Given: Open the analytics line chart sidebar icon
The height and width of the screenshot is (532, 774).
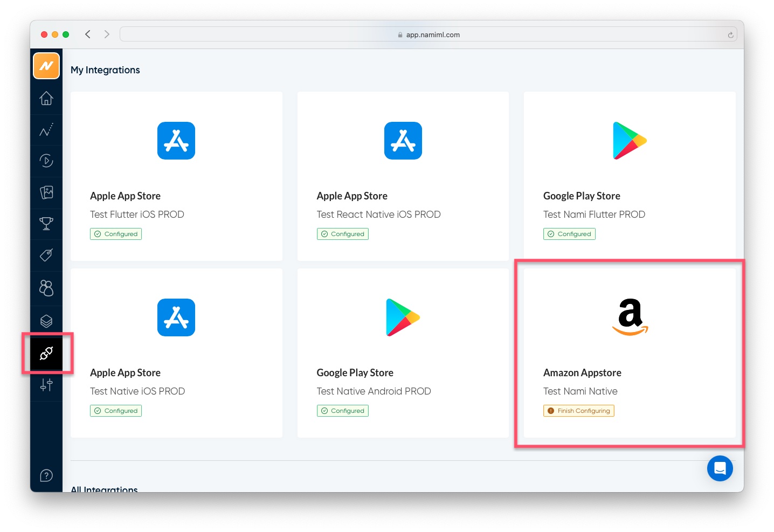Looking at the screenshot, I should pos(46,130).
